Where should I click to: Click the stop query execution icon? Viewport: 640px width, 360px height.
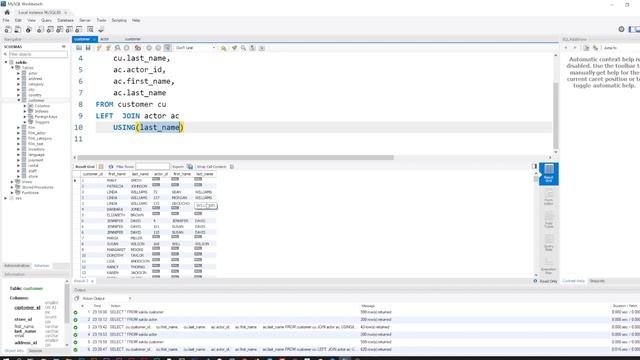click(x=127, y=48)
